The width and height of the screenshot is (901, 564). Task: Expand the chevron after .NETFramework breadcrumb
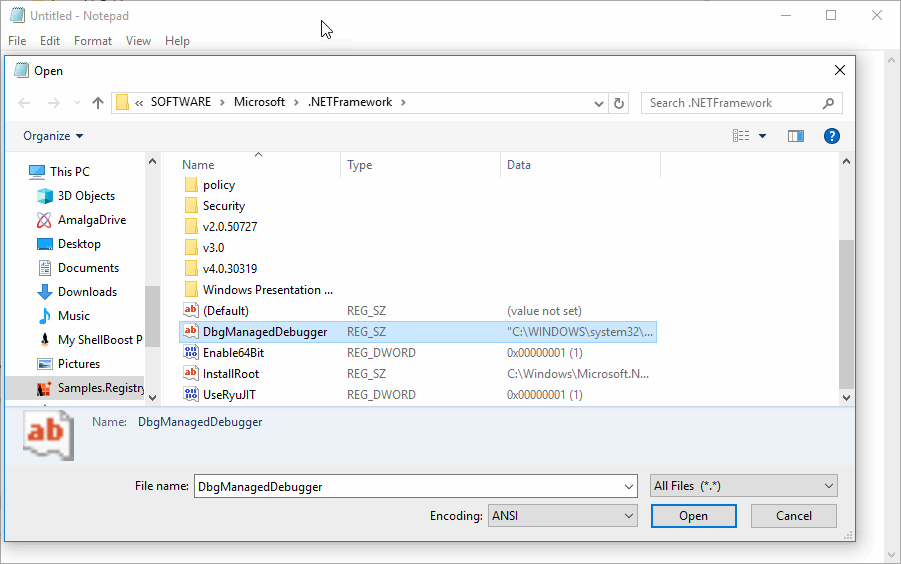click(403, 103)
